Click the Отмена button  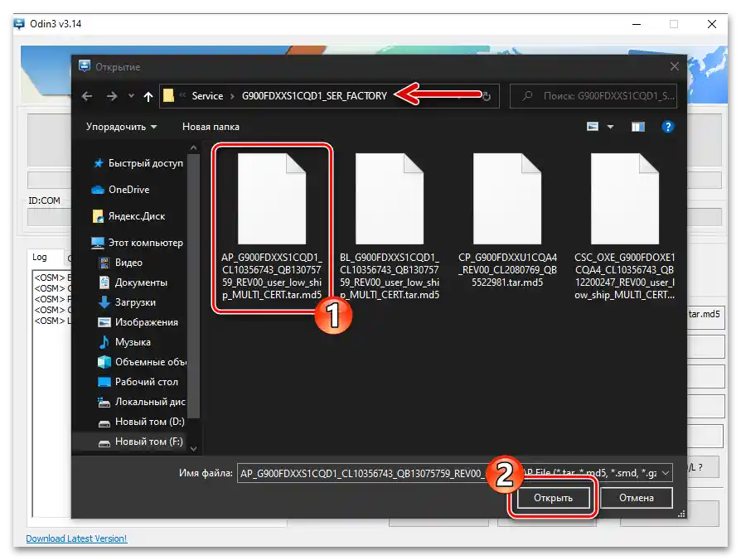tap(636, 498)
